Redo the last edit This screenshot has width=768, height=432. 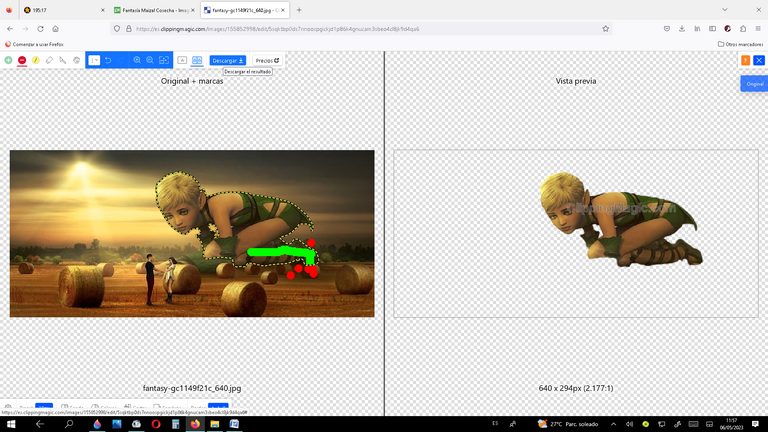coord(122,60)
